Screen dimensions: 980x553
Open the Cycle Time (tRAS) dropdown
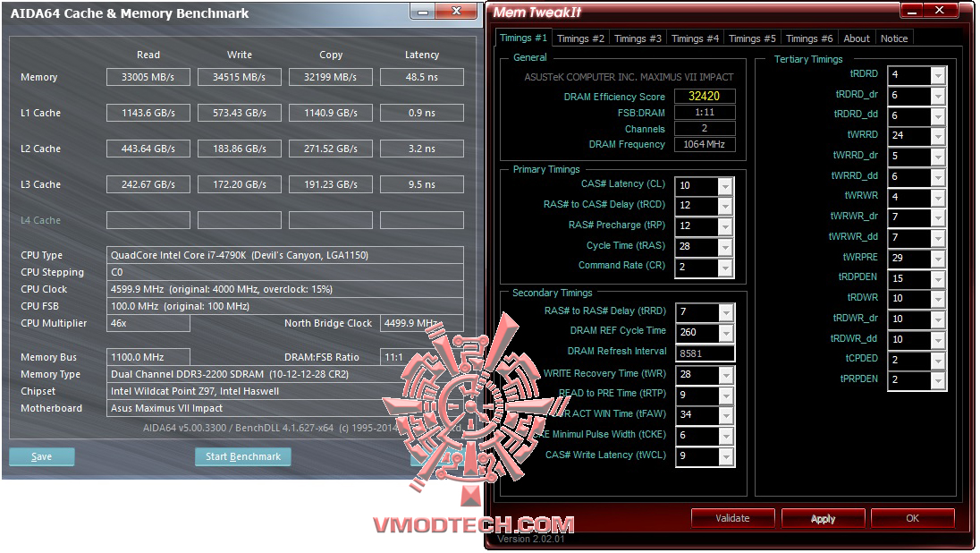point(725,246)
